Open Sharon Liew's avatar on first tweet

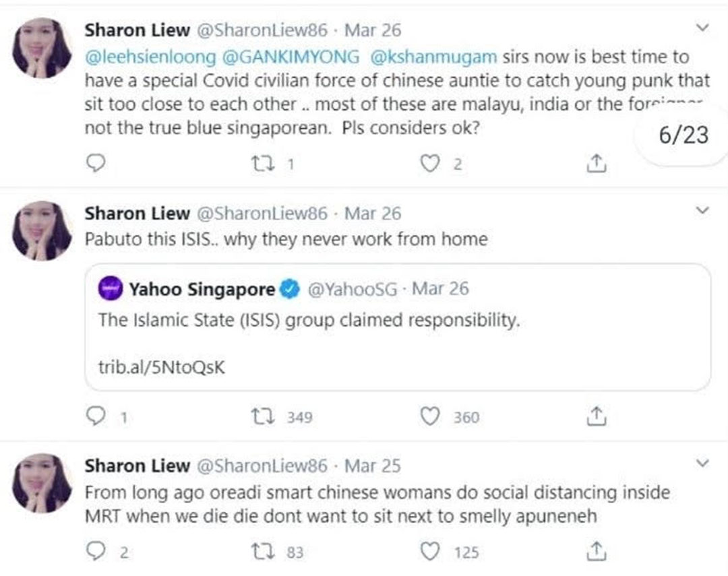[42, 47]
